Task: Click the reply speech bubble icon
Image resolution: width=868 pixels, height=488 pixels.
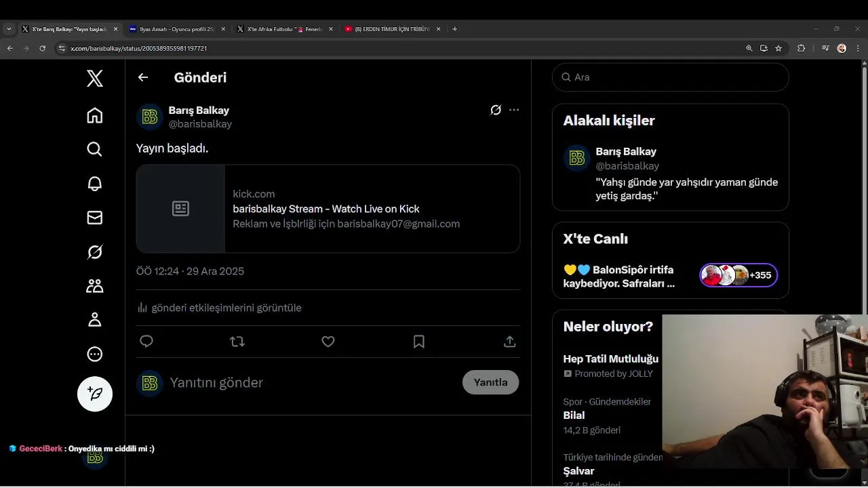Action: pos(146,342)
